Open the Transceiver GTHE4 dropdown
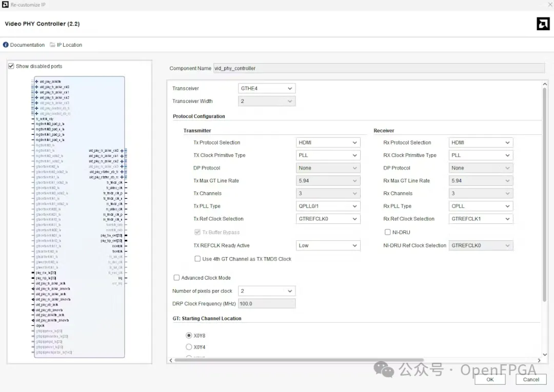The width and height of the screenshot is (554, 392). [267, 88]
